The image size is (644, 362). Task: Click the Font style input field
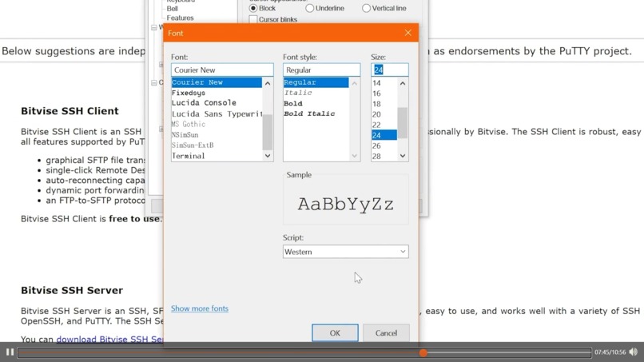[x=321, y=70]
